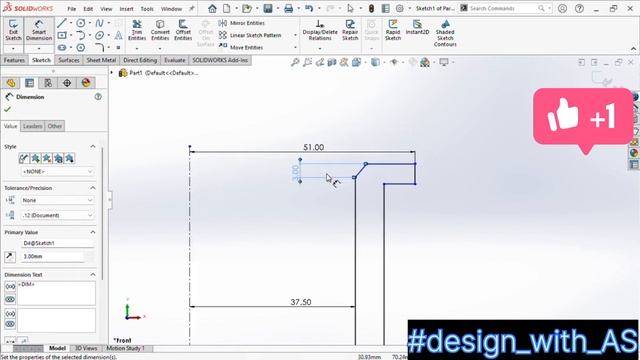
Task: Click the Save icon
Action: pos(268,8)
